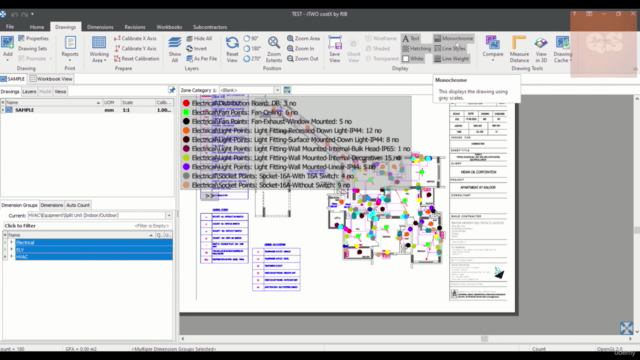Open Current dimension group dropdown

pyautogui.click(x=169, y=216)
